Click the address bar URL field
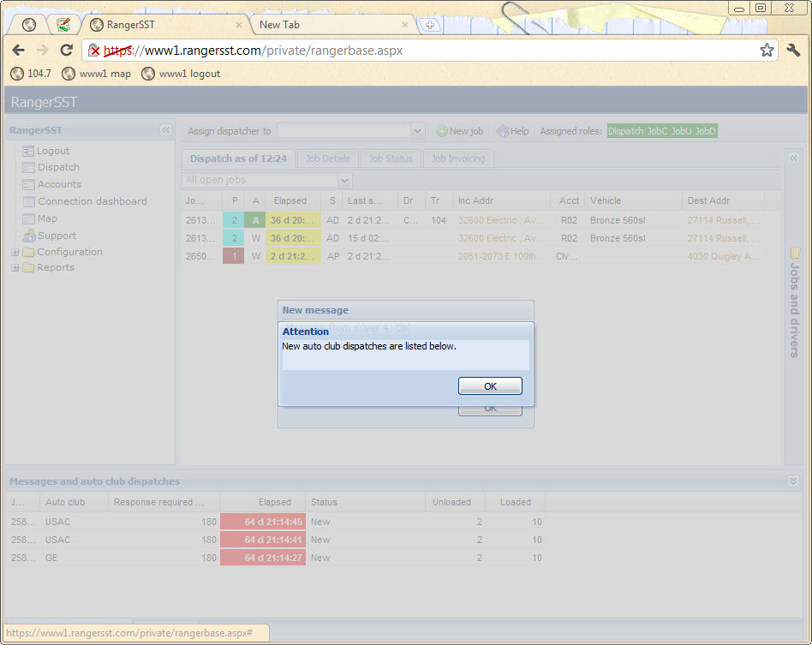The height and width of the screenshot is (645, 812). click(x=428, y=51)
